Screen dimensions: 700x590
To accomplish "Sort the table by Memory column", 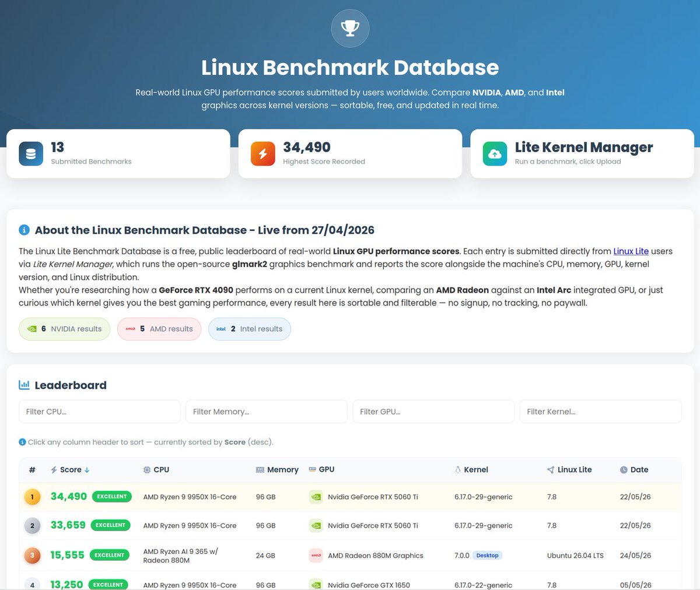I will pos(277,470).
